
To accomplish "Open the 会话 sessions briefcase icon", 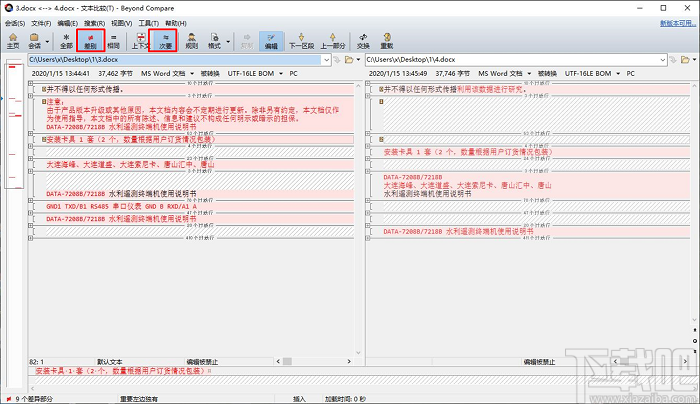I will [x=34, y=41].
